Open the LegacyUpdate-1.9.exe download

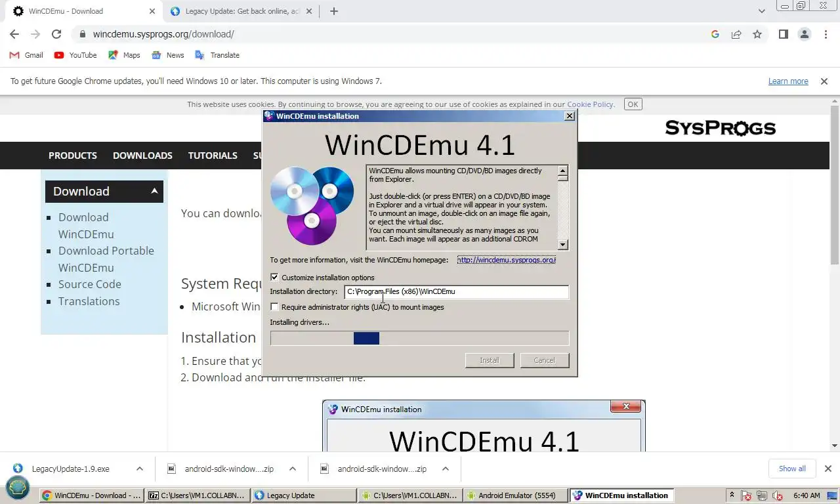click(x=71, y=469)
